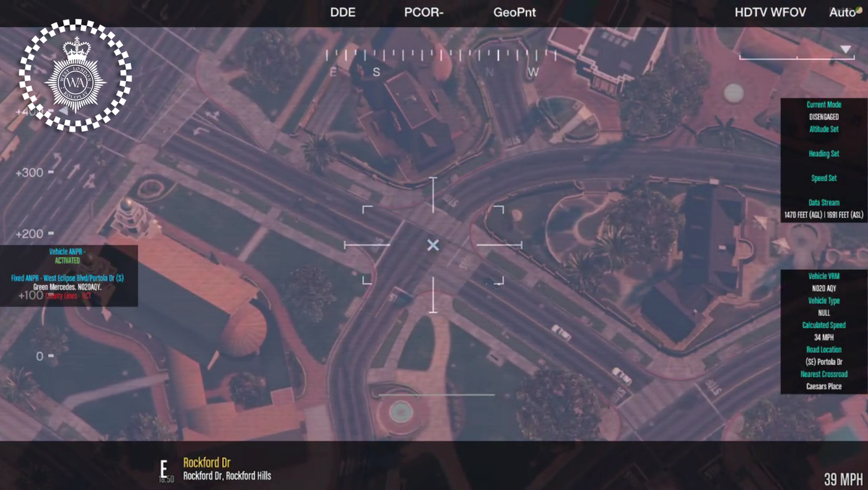Viewport: 868px width, 490px height.
Task: Click the Heading Set label
Action: point(825,153)
